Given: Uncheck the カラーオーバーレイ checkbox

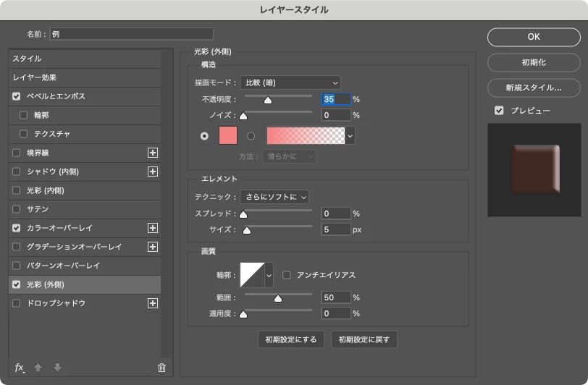Looking at the screenshot, I should 16,228.
